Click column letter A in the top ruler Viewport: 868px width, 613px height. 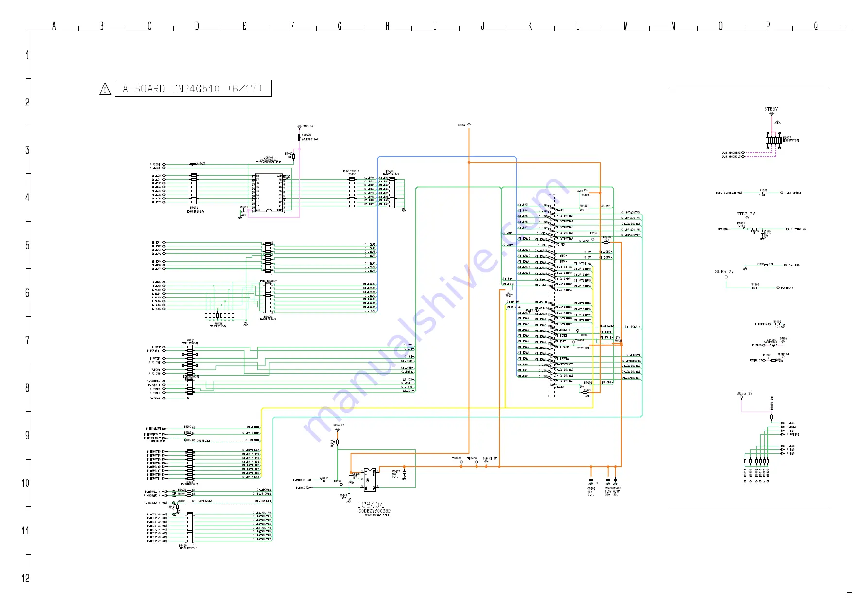[54, 26]
